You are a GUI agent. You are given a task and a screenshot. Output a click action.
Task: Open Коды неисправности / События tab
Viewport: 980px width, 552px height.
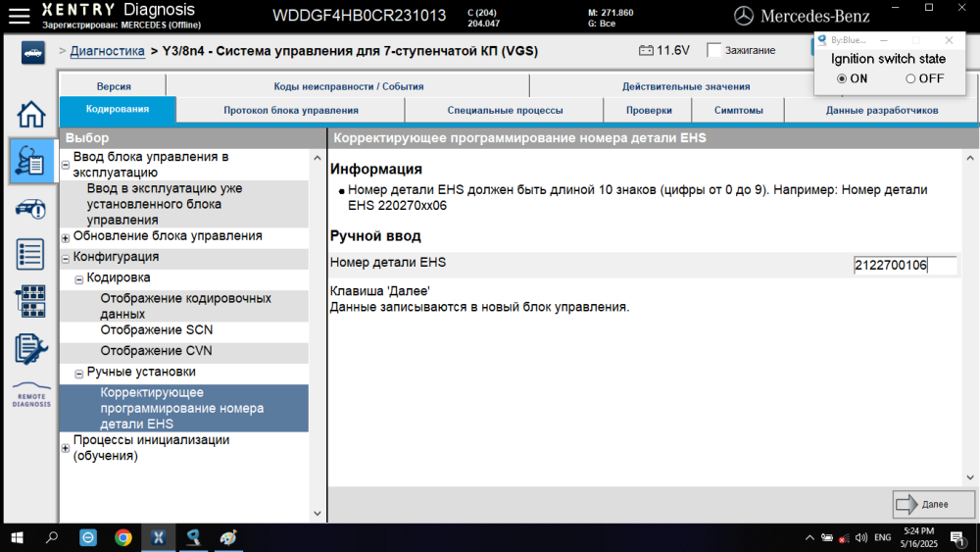point(348,86)
